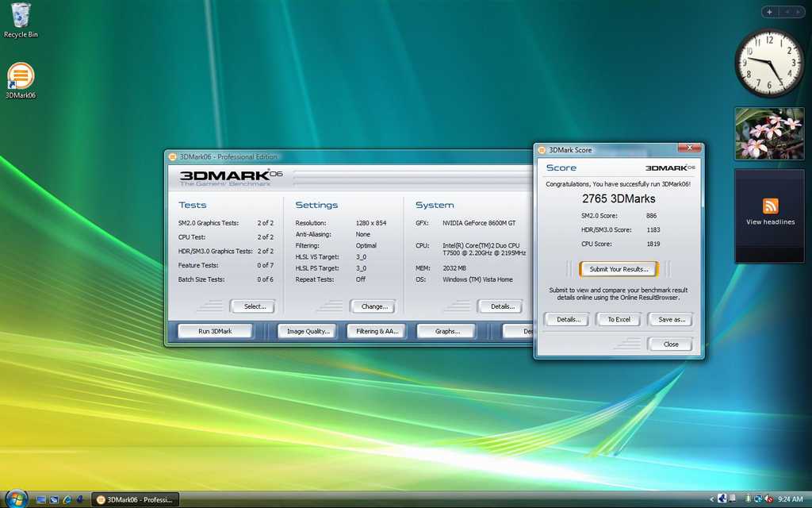
Task: Click the plus button to add sidebar gadgets
Action: (769, 12)
